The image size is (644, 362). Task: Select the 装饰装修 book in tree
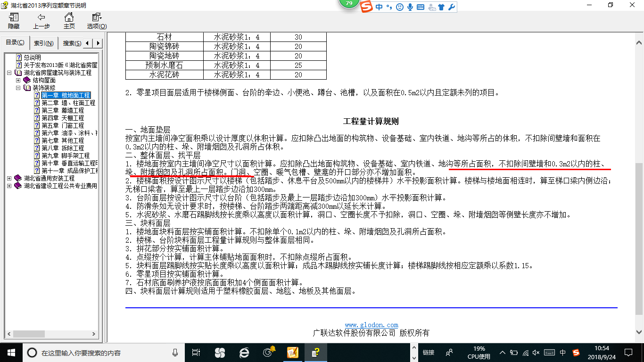point(43,88)
